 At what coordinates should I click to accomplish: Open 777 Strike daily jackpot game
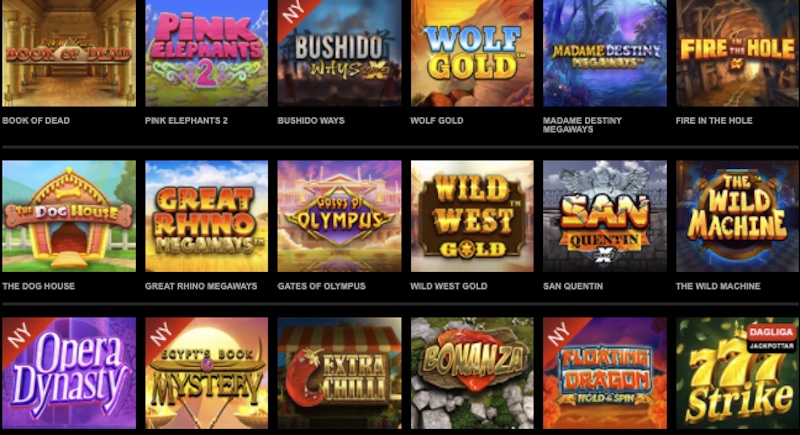pos(738,373)
